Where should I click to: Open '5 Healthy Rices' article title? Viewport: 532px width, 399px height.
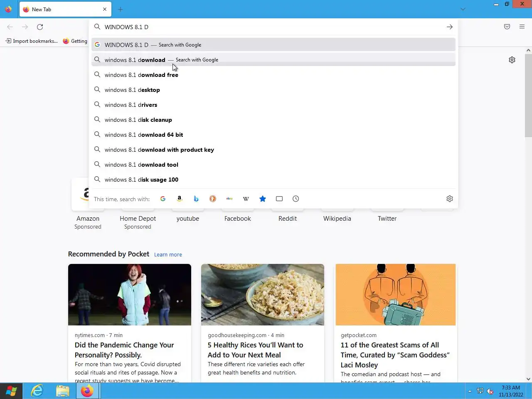tap(256, 350)
